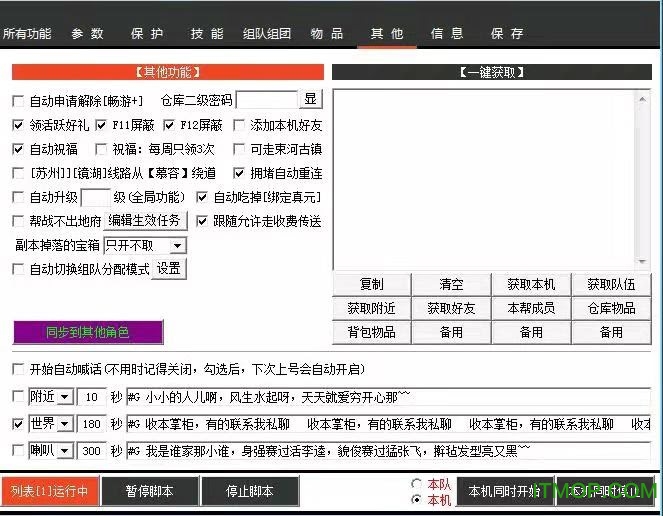Expand the 世界 channel dropdown
Viewport: 663px width, 516px height.
coord(65,424)
